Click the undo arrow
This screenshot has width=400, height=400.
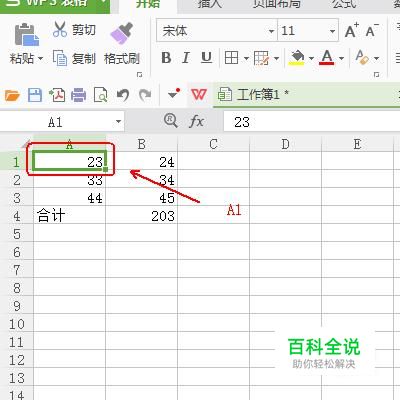(123, 96)
